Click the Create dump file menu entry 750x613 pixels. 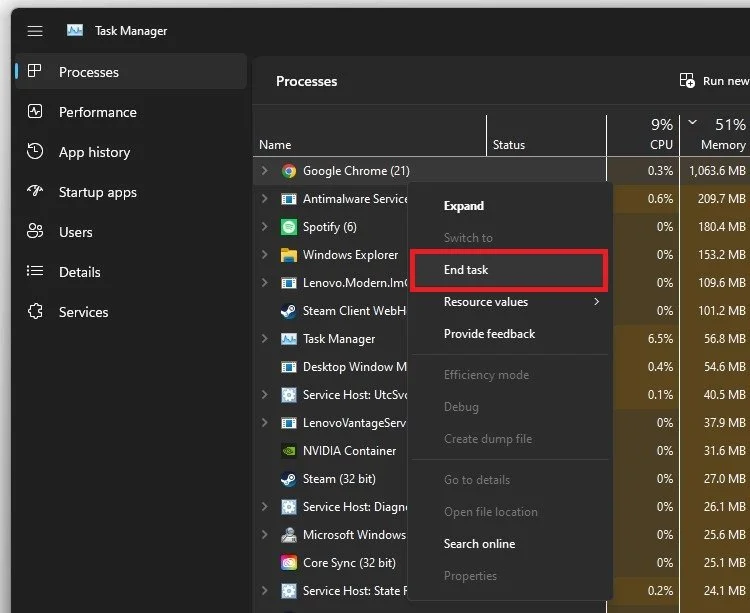click(510, 439)
